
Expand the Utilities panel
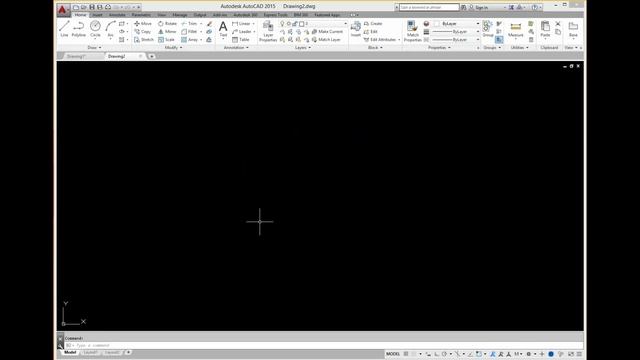tap(519, 48)
